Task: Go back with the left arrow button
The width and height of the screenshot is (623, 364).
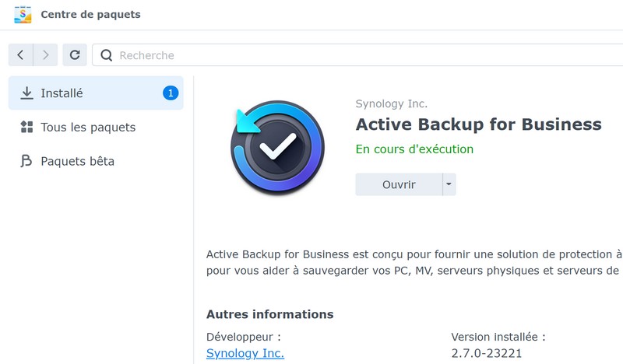Action: tap(20, 54)
